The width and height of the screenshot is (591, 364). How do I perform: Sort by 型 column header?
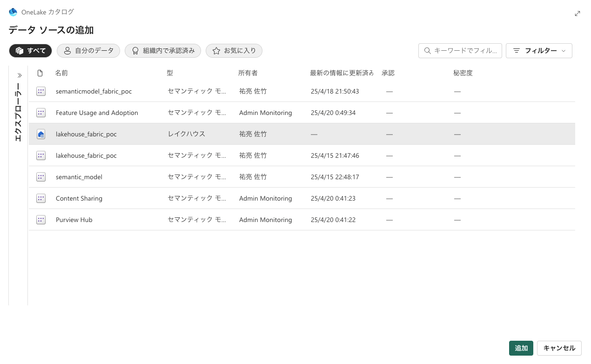click(x=170, y=73)
